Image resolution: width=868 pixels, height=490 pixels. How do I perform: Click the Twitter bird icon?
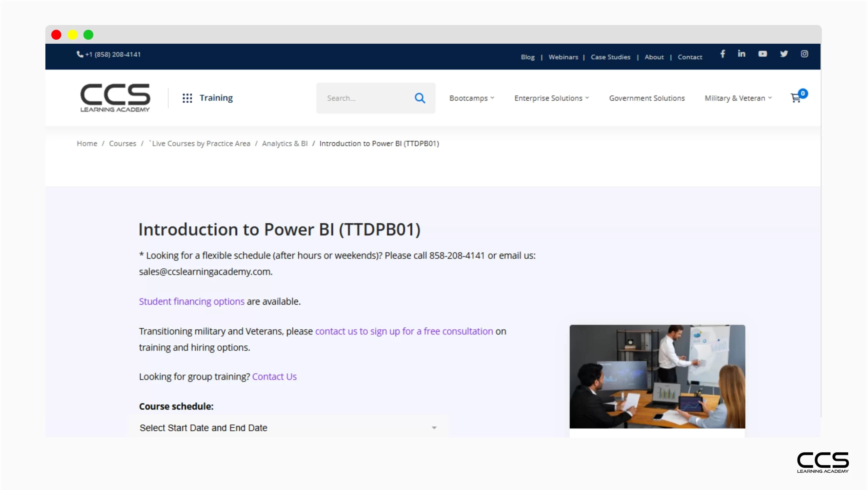point(784,54)
